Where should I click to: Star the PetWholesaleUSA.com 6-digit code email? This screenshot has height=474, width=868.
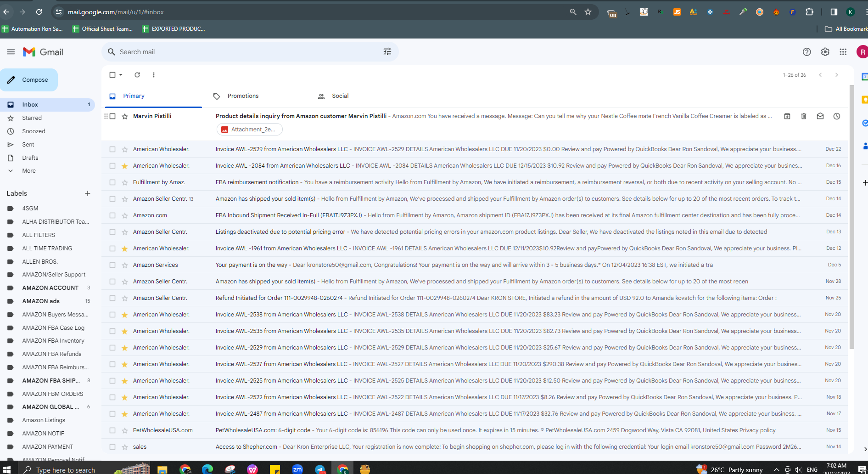[124, 430]
